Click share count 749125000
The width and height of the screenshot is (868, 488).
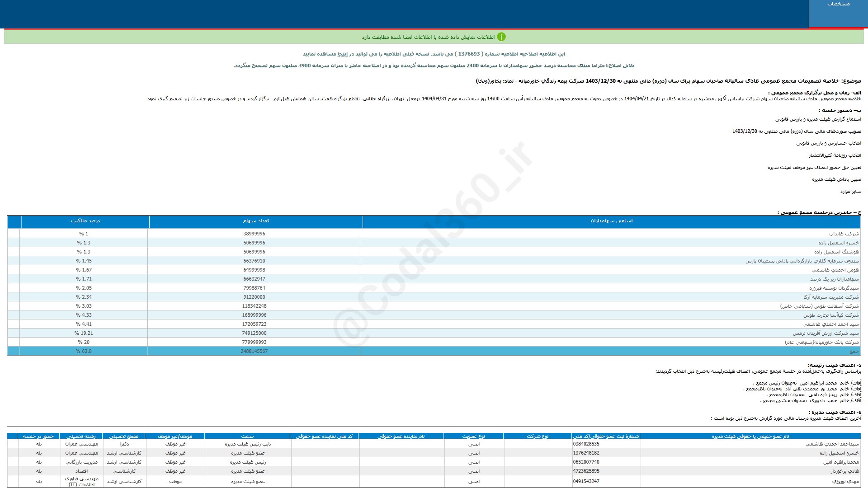254,333
